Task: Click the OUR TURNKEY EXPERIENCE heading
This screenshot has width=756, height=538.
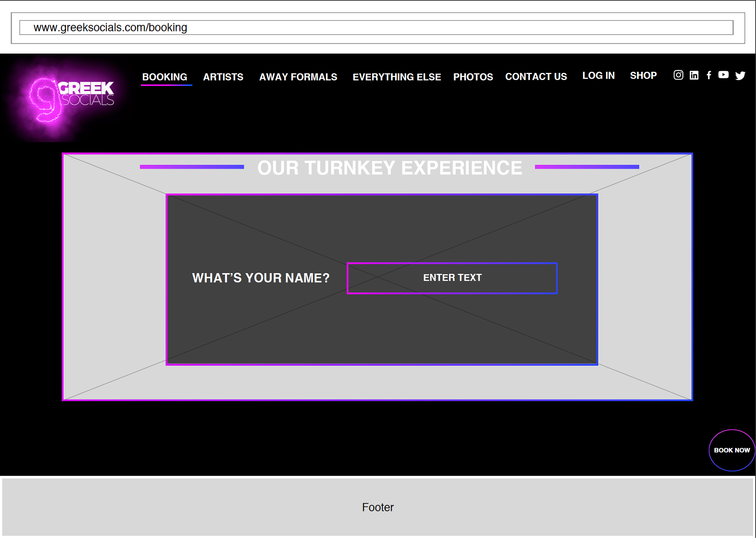Action: point(390,168)
